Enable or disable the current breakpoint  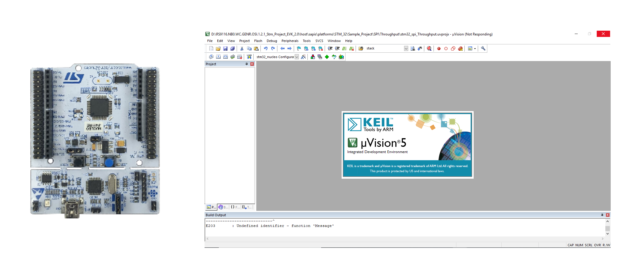[445, 48]
